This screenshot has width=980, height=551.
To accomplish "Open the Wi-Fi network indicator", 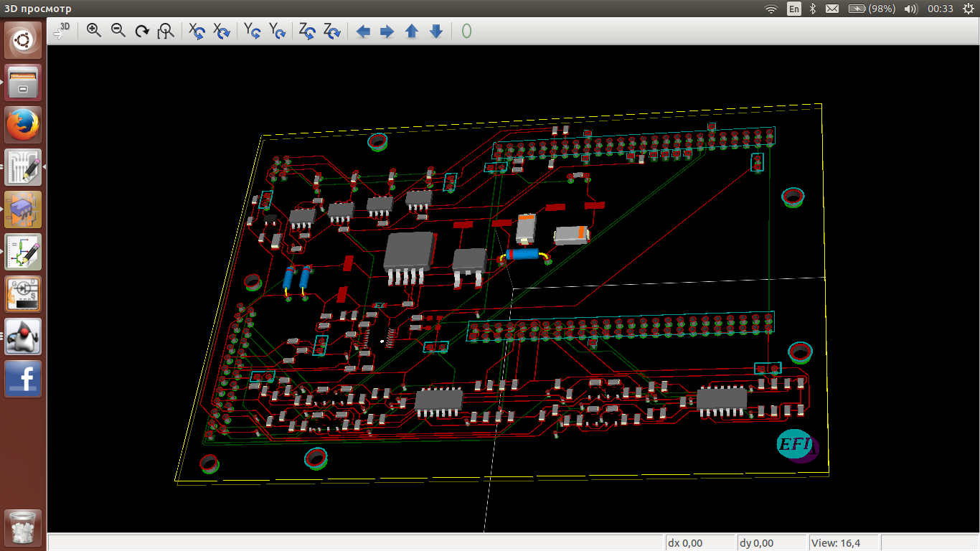I will 771,9.
